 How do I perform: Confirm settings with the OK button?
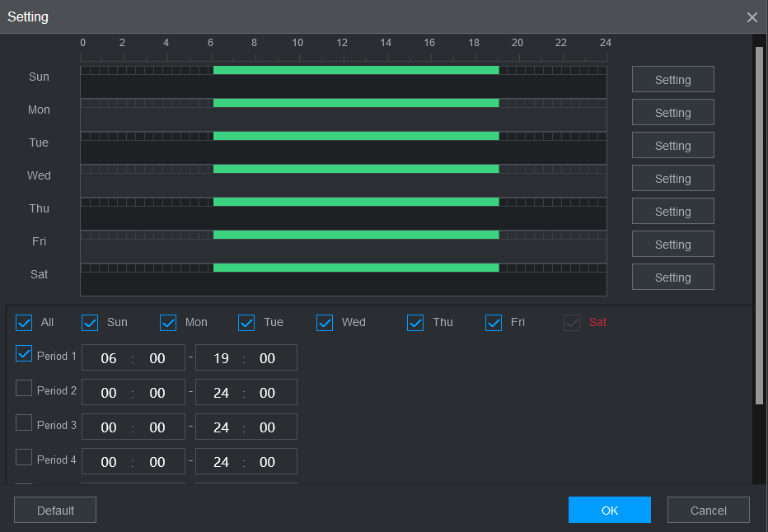609,511
